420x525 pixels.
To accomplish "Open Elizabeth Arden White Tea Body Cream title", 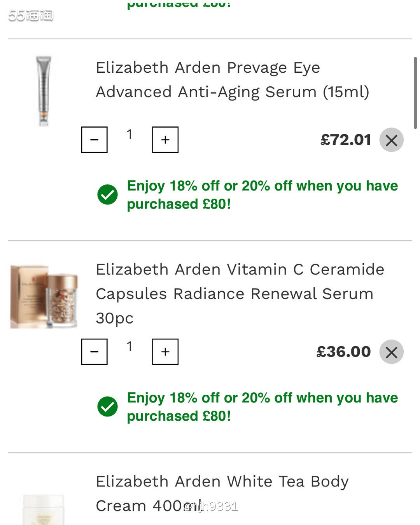I will (x=222, y=493).
